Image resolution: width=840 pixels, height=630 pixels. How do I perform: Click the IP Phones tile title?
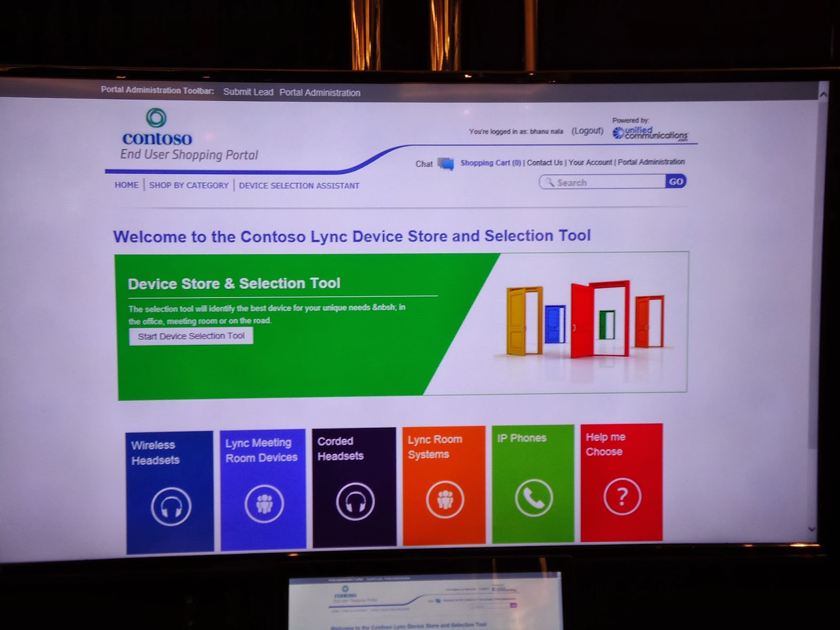click(522, 438)
